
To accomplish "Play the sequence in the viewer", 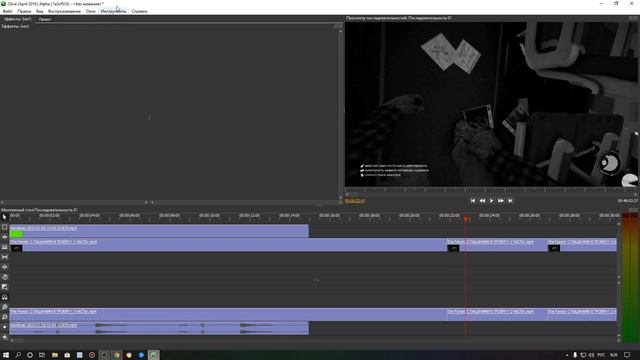I will click(491, 201).
